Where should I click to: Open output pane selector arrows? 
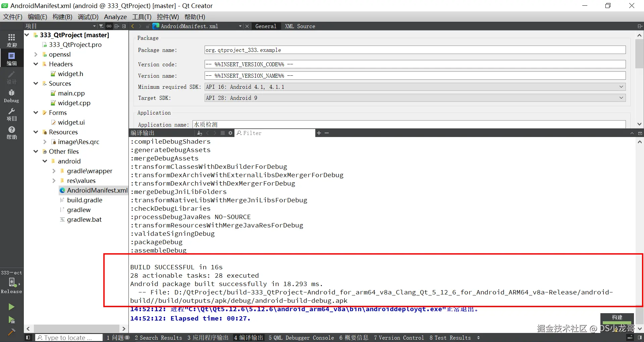pyautogui.click(x=478, y=338)
